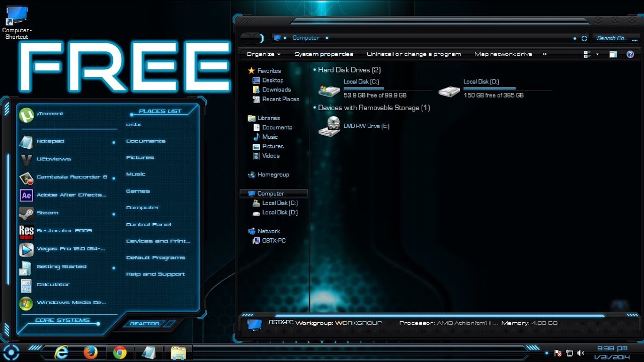The height and width of the screenshot is (362, 644).
Task: Select Recent Places in navigation pane
Action: point(276,100)
